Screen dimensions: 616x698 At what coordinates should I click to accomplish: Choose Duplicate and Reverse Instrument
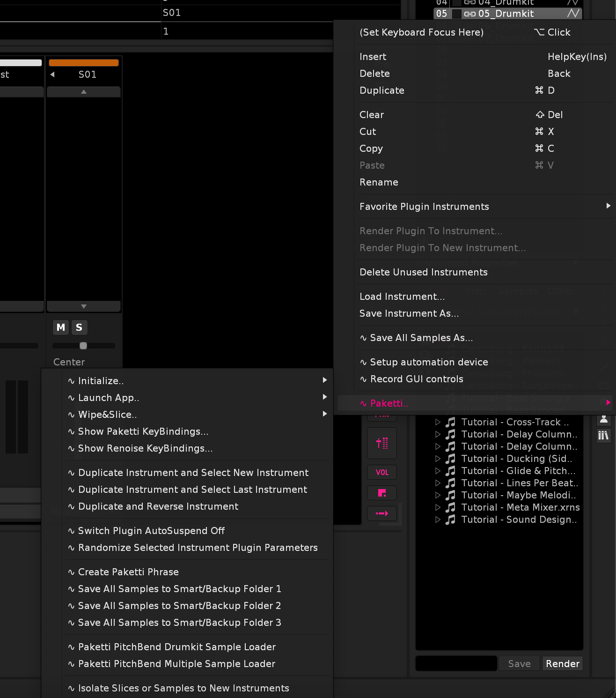(x=158, y=506)
